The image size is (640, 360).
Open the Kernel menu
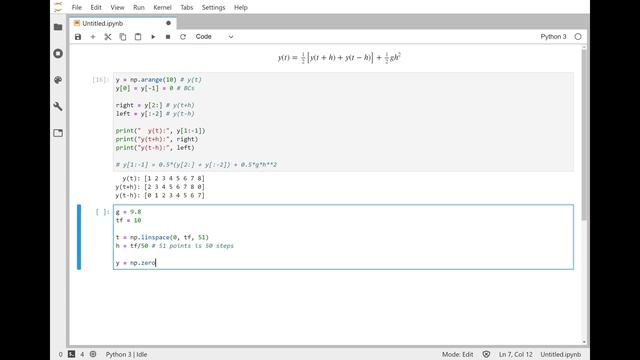click(x=162, y=7)
